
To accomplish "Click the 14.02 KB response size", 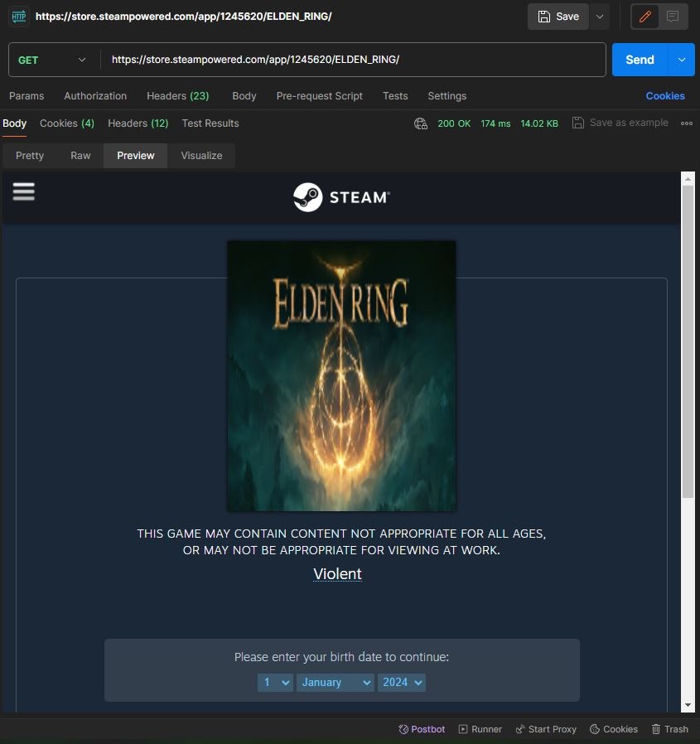I will [x=539, y=123].
